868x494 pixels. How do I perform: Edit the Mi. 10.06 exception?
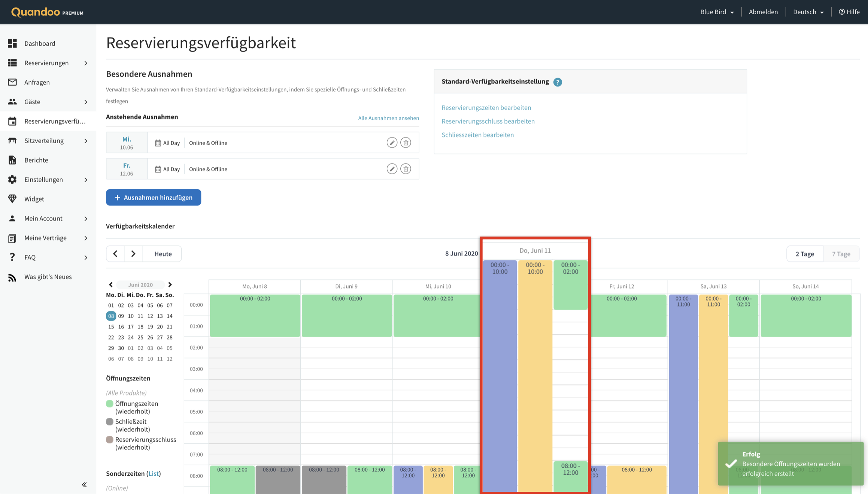tap(392, 142)
